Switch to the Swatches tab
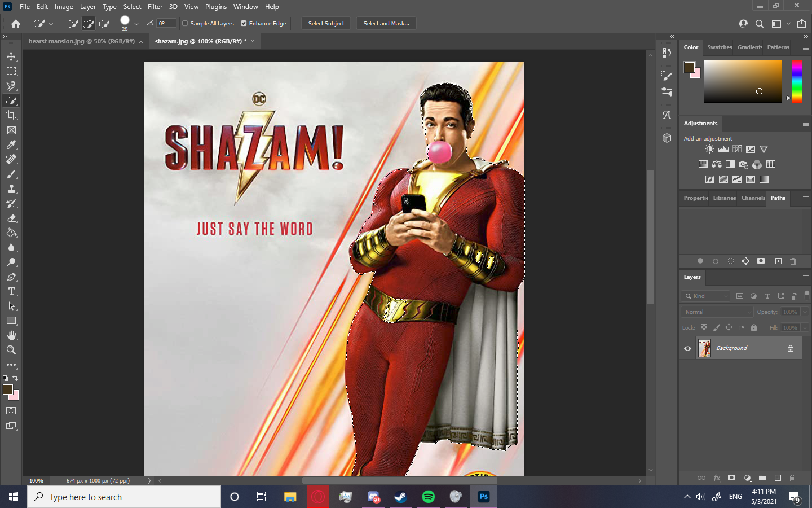 pyautogui.click(x=720, y=47)
